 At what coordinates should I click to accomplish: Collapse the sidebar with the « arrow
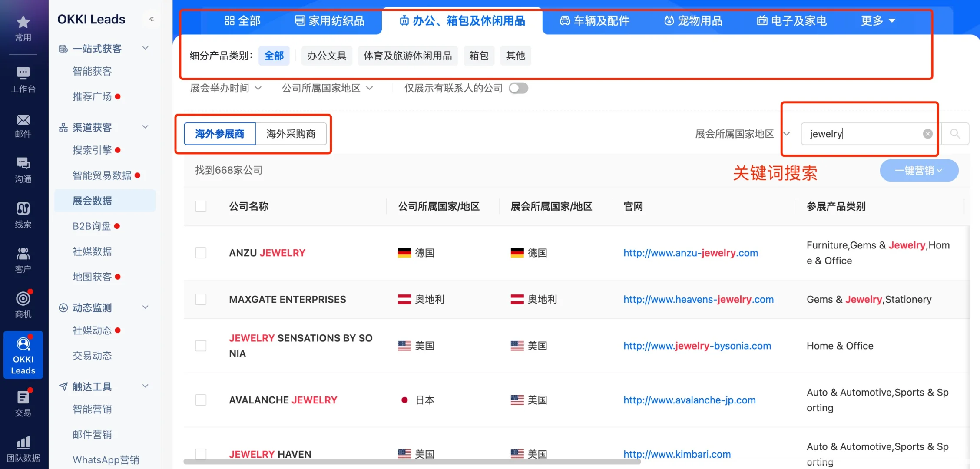tap(151, 19)
